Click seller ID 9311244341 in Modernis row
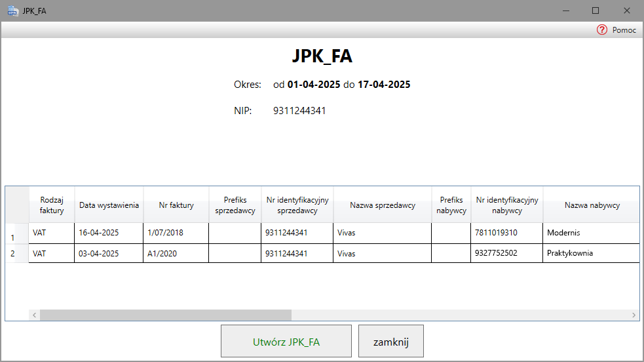 pos(297,233)
